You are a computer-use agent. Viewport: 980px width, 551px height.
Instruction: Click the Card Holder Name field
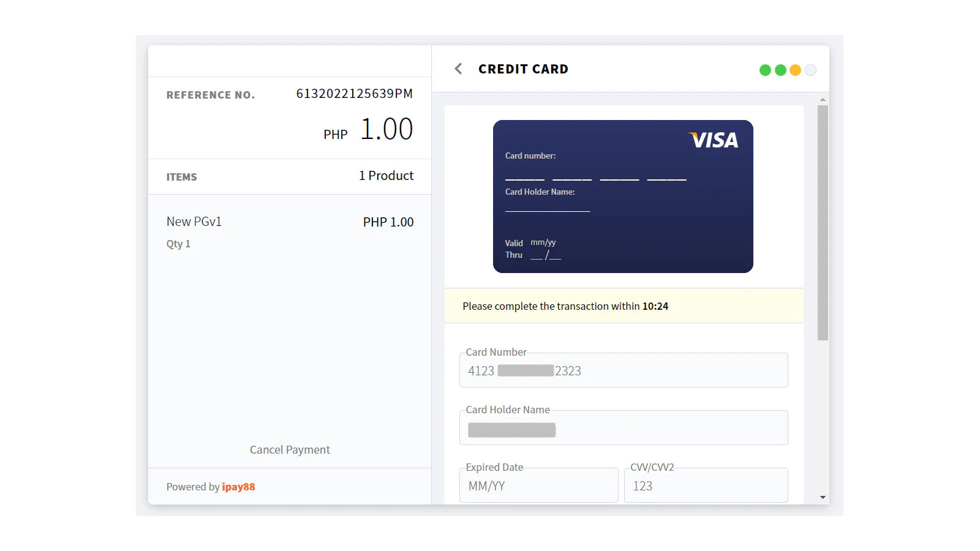(624, 428)
